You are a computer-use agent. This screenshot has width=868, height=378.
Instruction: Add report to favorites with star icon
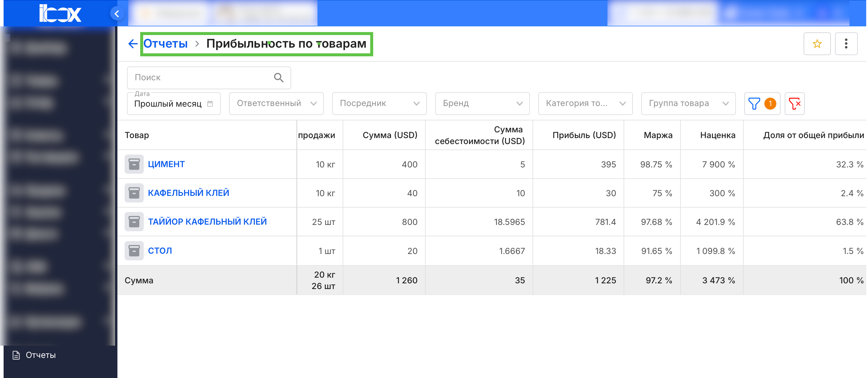point(816,44)
